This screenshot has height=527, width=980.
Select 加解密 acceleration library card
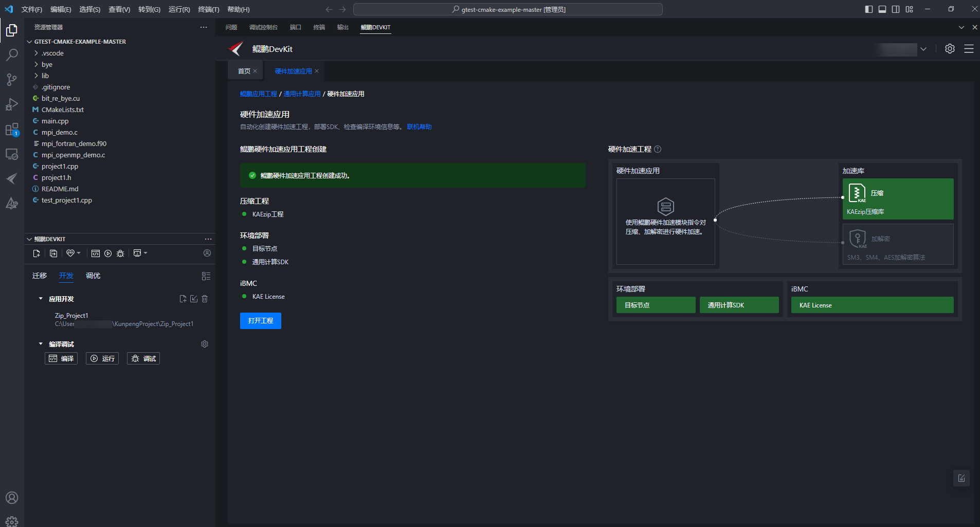pos(898,244)
